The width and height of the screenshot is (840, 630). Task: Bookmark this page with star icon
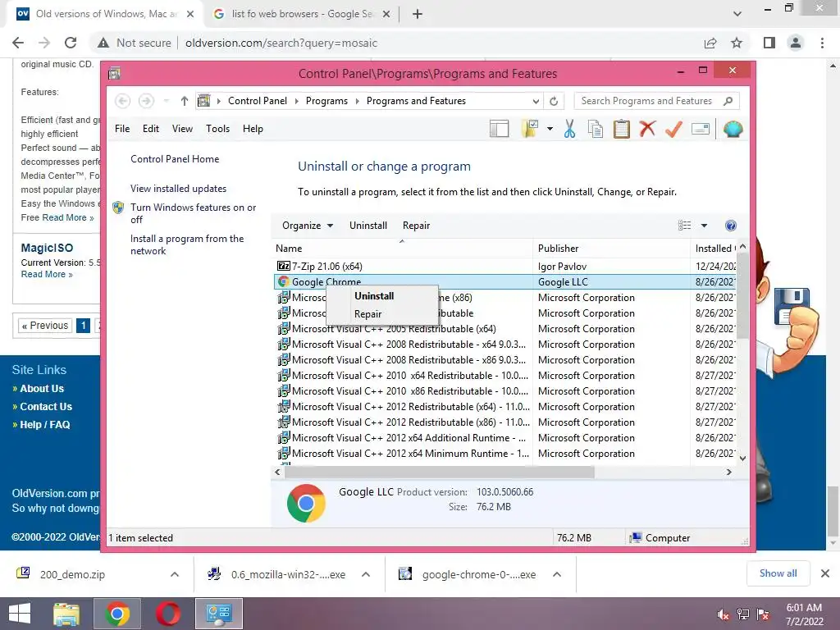(737, 43)
